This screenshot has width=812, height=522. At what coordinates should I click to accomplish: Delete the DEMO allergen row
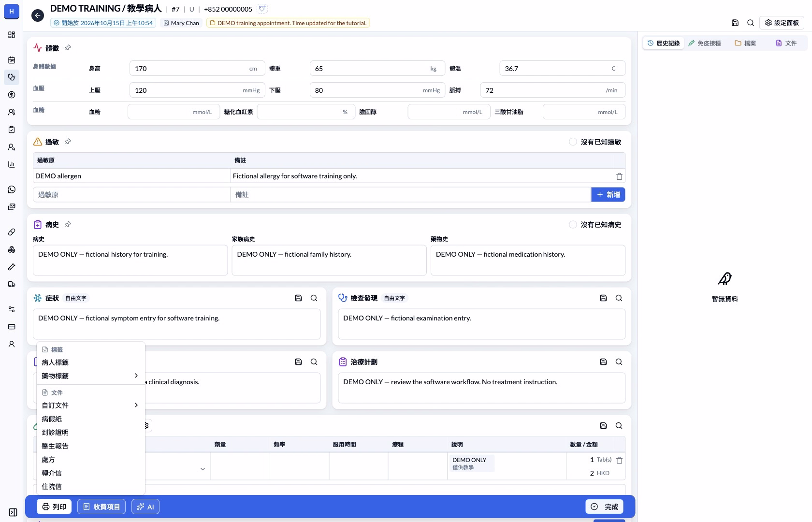coord(619,176)
